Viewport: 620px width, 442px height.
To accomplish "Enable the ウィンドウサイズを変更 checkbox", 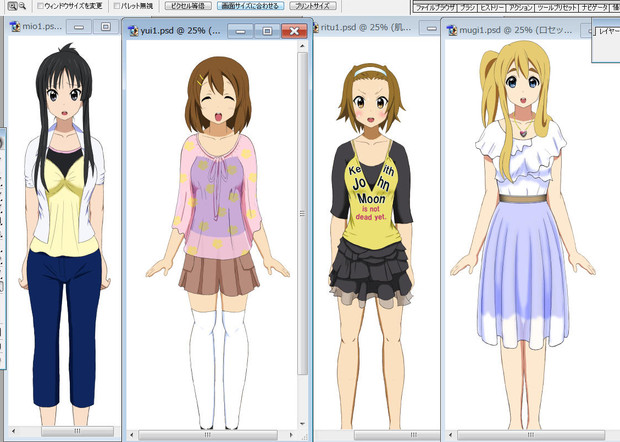I will 38,6.
